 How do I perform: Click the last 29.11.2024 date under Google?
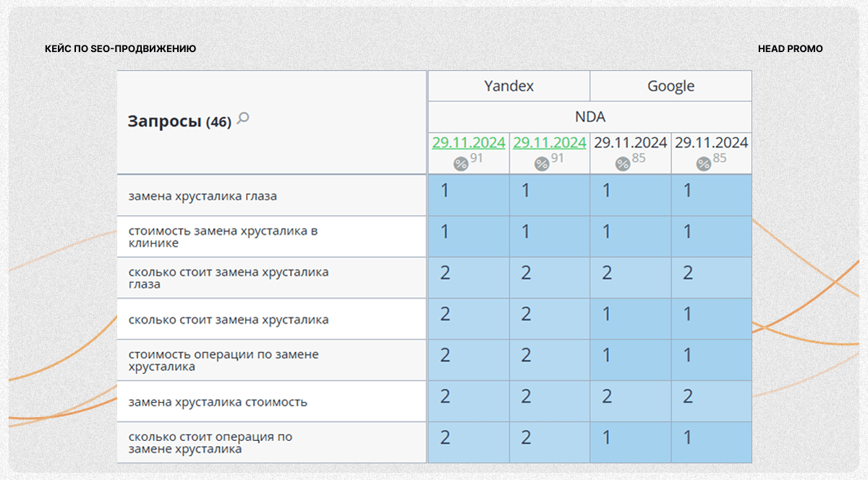(712, 143)
